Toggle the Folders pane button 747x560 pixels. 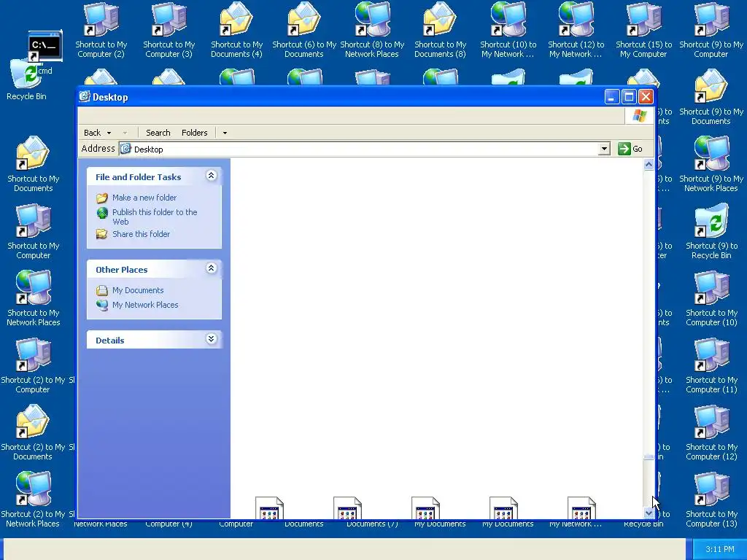click(x=194, y=133)
